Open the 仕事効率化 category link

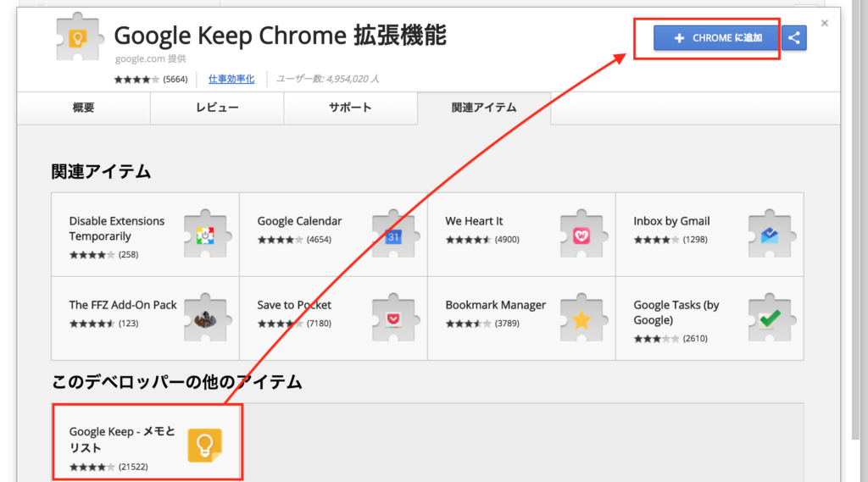231,79
